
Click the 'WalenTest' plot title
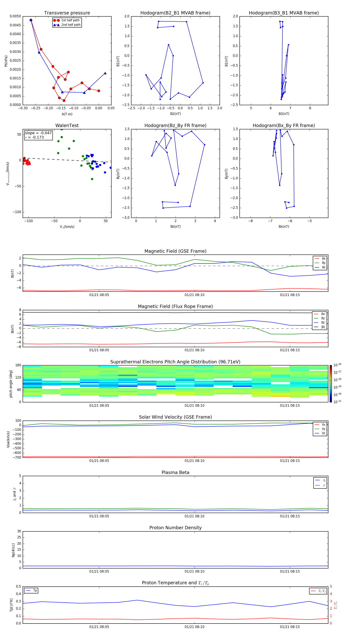coord(67,125)
